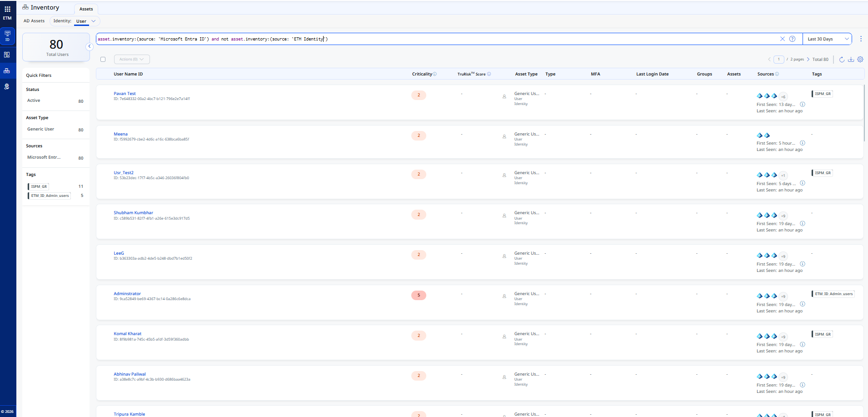Click the ISPM_GR tag on Pavan Test row
The width and height of the screenshot is (868, 417).
823,94
